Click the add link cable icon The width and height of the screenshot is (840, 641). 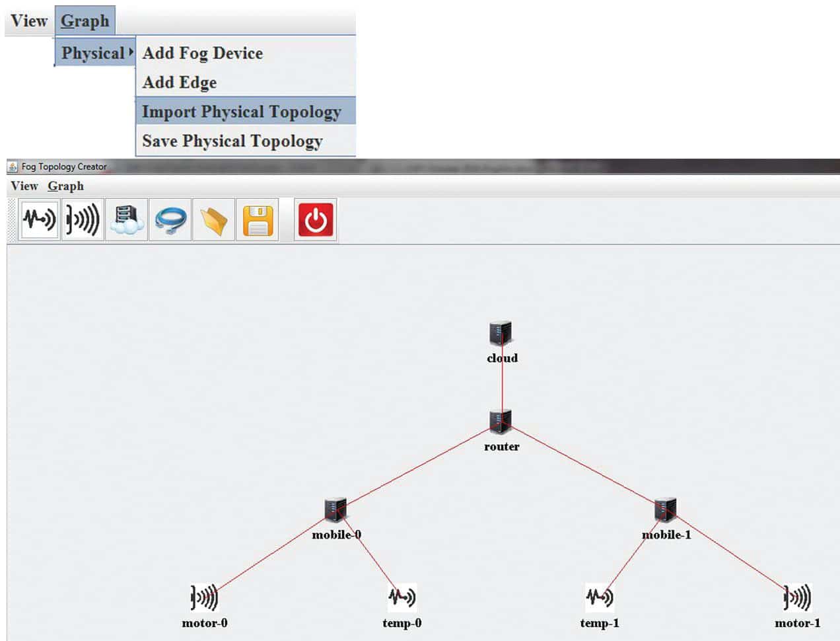point(170,219)
